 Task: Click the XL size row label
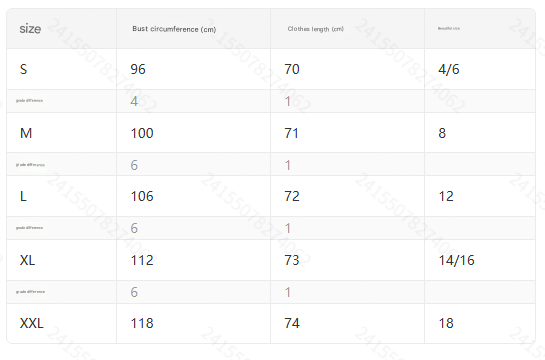point(27,260)
